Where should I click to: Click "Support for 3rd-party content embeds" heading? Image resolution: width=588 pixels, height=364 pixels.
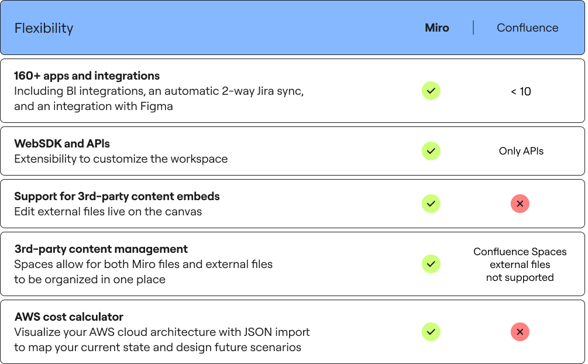pos(117,196)
